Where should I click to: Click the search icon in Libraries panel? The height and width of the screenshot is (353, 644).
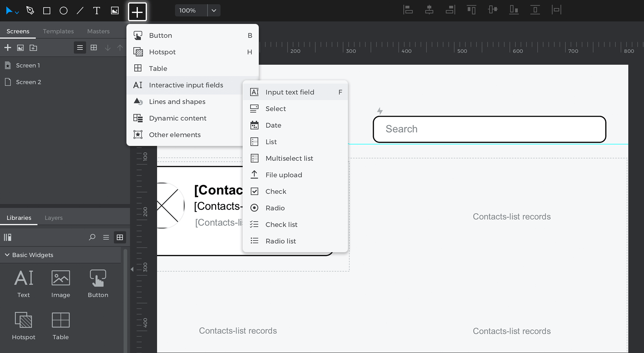[x=92, y=237]
